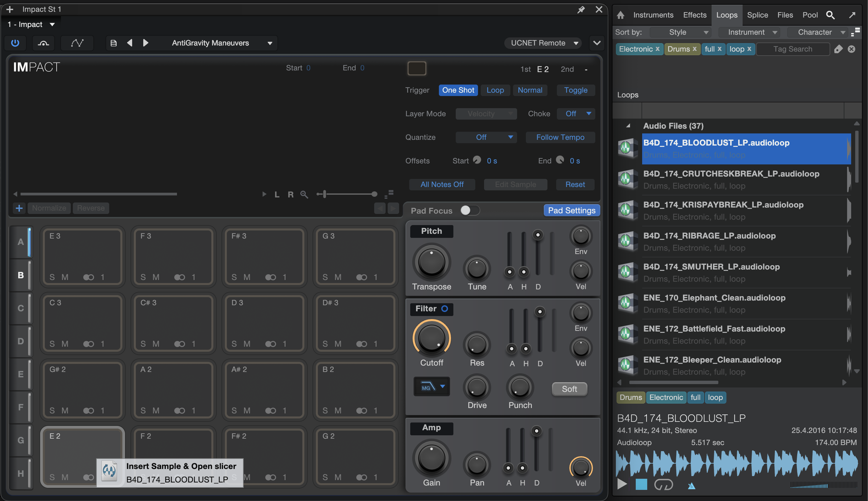Add a sample layer with plus button
This screenshot has width=868, height=501.
(x=19, y=208)
